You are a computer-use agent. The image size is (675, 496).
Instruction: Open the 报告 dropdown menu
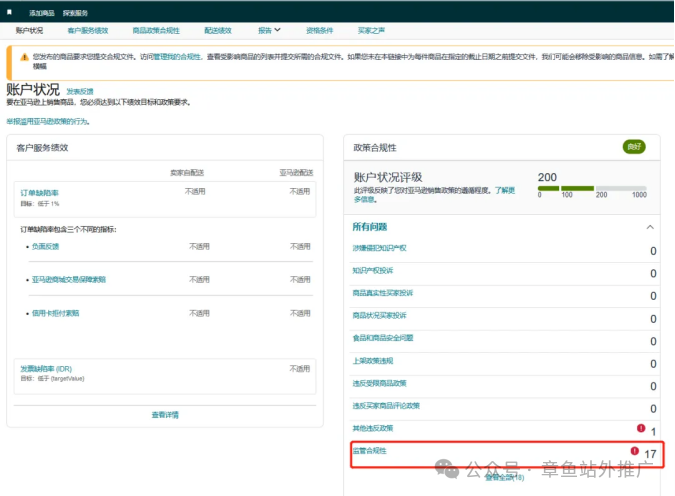pyautogui.click(x=269, y=31)
